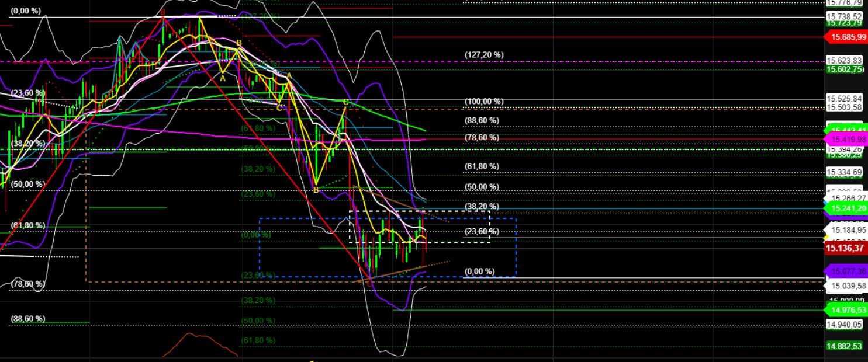The width and height of the screenshot is (868, 362).
Task: Select the 15.334,69 axis price label
Action: (x=844, y=172)
